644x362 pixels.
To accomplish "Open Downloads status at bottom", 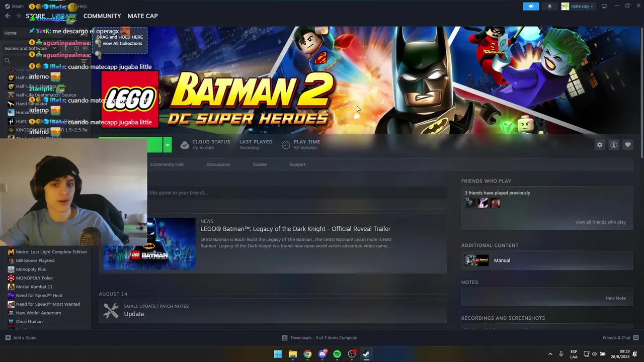I will coord(319,338).
